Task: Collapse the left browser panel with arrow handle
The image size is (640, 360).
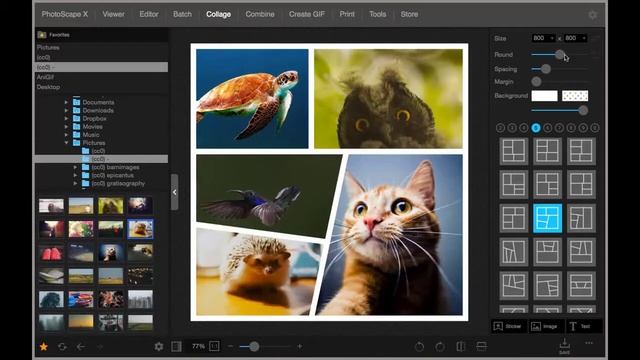Action: tap(174, 192)
